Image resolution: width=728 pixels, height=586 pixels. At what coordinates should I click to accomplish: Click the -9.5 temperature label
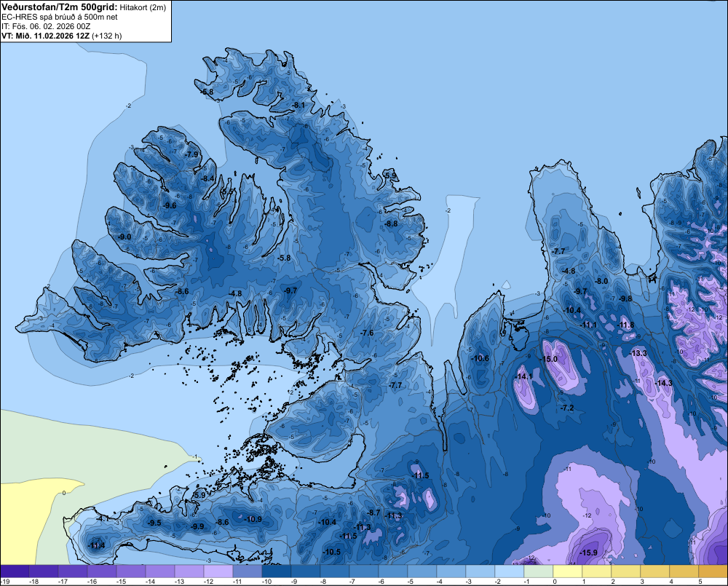(154, 523)
